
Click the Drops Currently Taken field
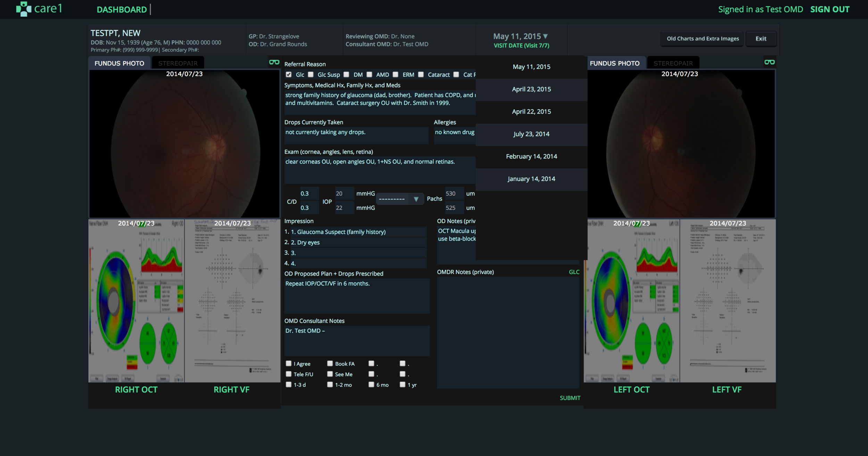click(x=356, y=135)
